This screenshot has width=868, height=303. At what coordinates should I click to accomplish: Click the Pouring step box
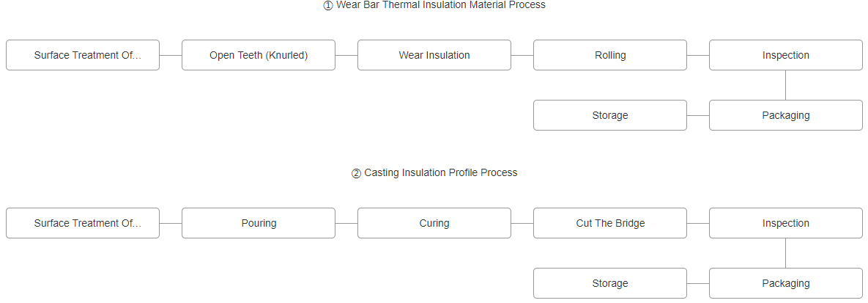259,223
